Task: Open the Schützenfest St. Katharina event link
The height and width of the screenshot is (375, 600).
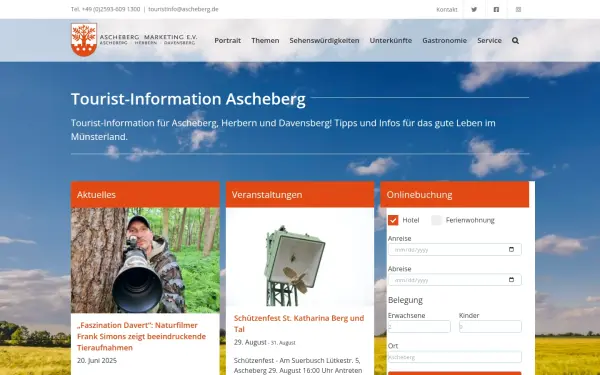Action: pyautogui.click(x=299, y=323)
